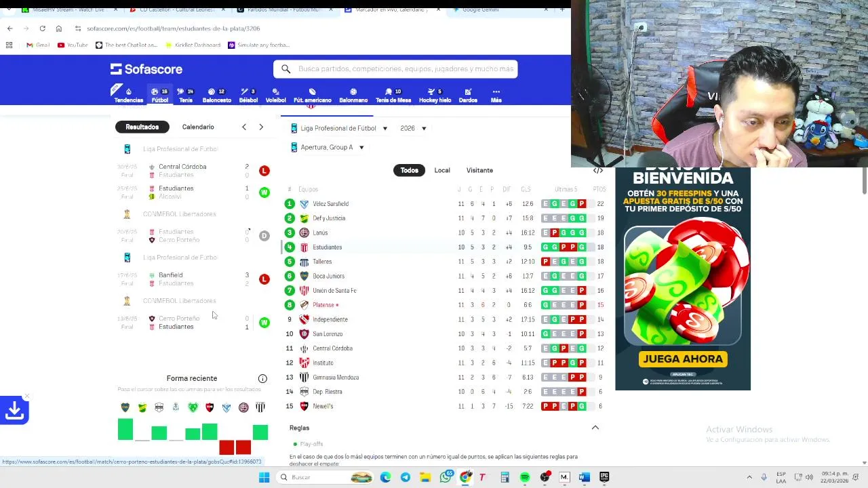Open the Central Córdoba vs Estudiantes match
Screen dimensions: 868x488
(193, 171)
